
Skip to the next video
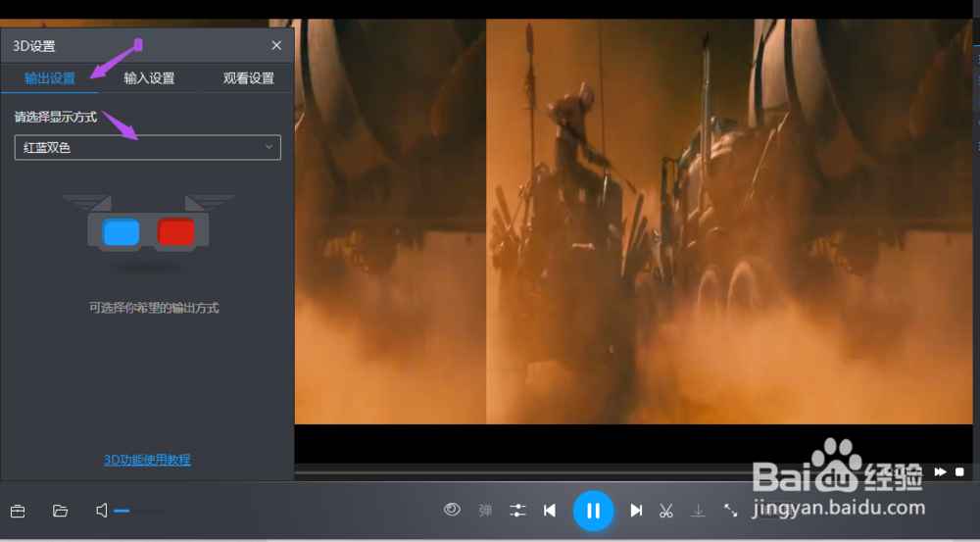pyautogui.click(x=636, y=511)
